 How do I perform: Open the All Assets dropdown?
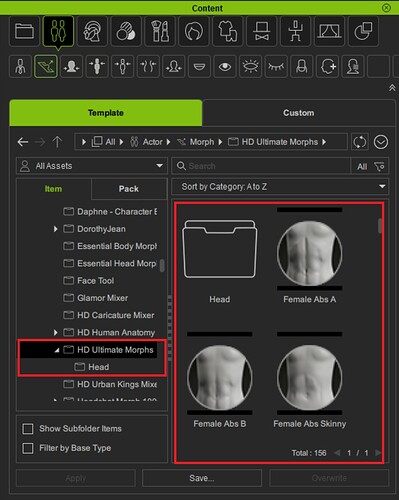point(92,166)
